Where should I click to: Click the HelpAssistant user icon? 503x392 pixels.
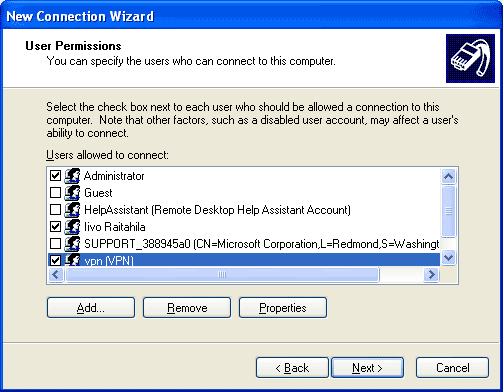pyautogui.click(x=72, y=210)
